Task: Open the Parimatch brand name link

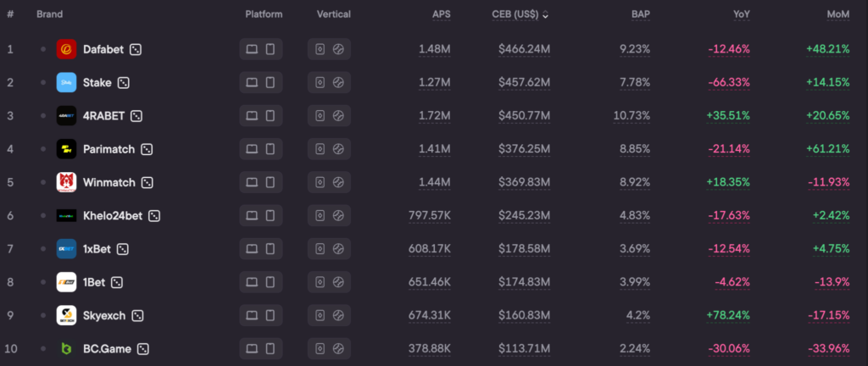Action: pos(109,149)
